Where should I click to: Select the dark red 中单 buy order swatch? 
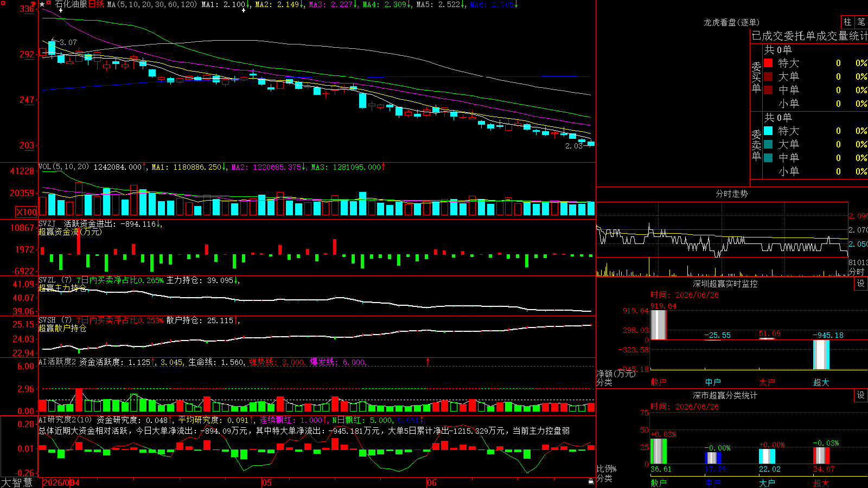click(x=768, y=90)
